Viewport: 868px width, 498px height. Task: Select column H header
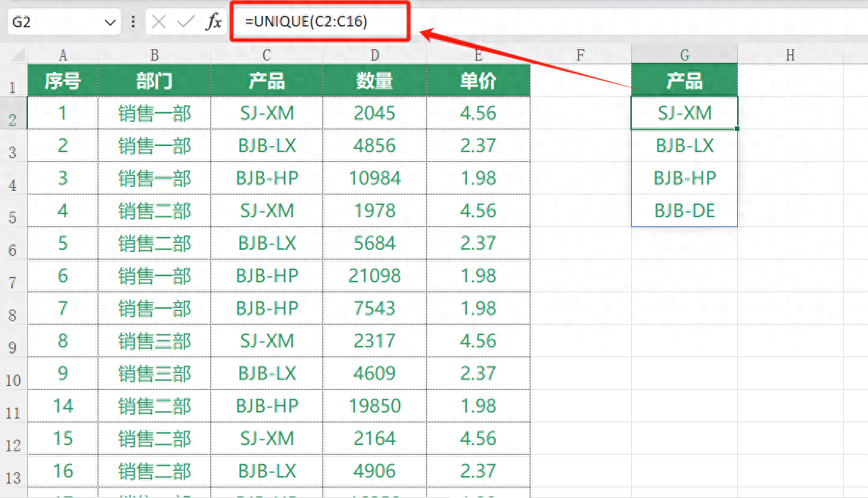pos(791,54)
